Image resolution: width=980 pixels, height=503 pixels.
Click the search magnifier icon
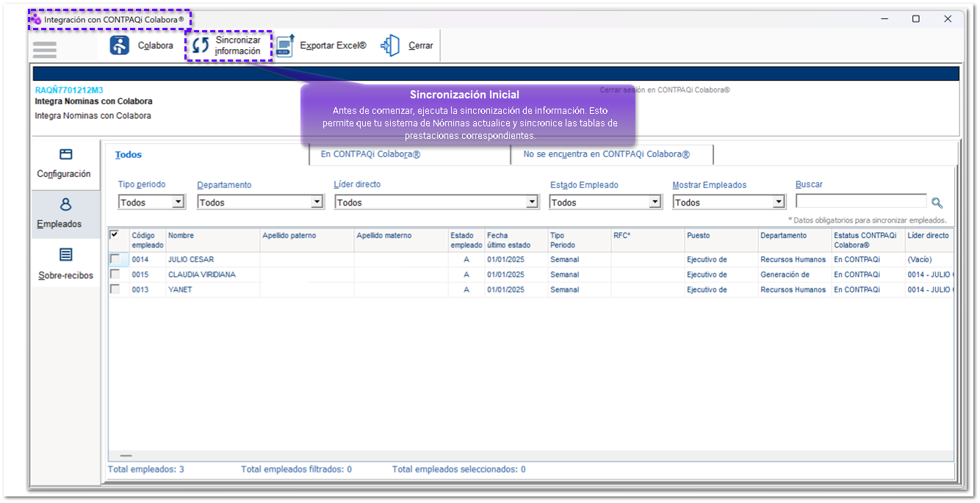[x=937, y=203]
